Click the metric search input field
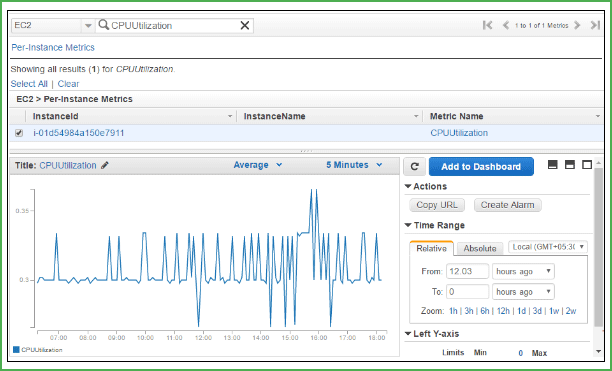Viewport: 612px width, 371px height. (x=174, y=26)
